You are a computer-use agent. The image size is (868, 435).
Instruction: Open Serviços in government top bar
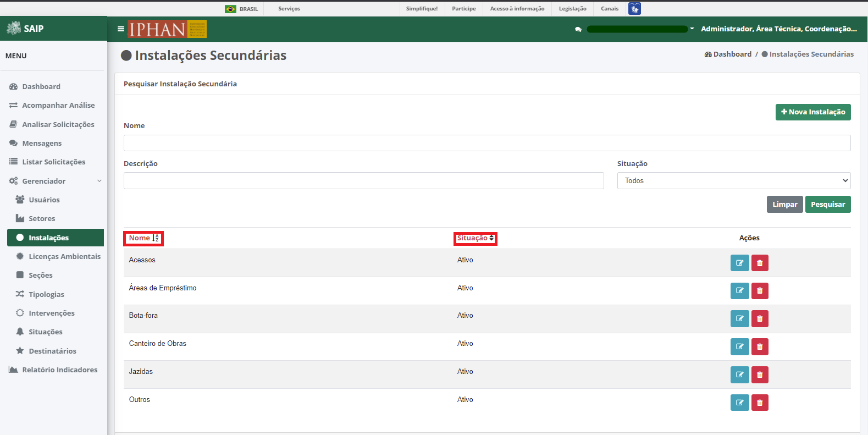click(289, 9)
